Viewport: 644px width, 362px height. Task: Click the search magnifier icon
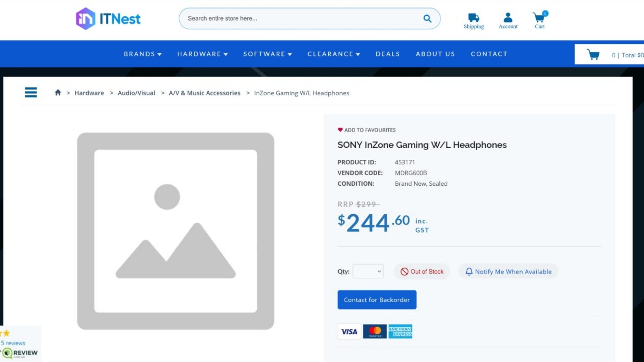coord(427,18)
